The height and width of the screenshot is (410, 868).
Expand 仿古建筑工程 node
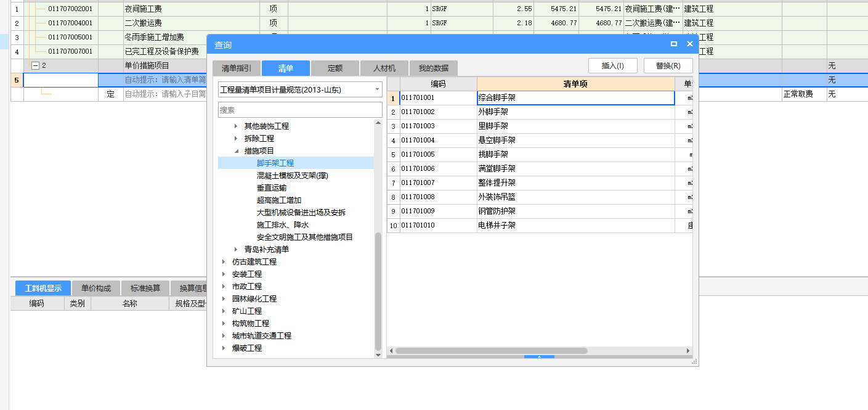tap(224, 262)
